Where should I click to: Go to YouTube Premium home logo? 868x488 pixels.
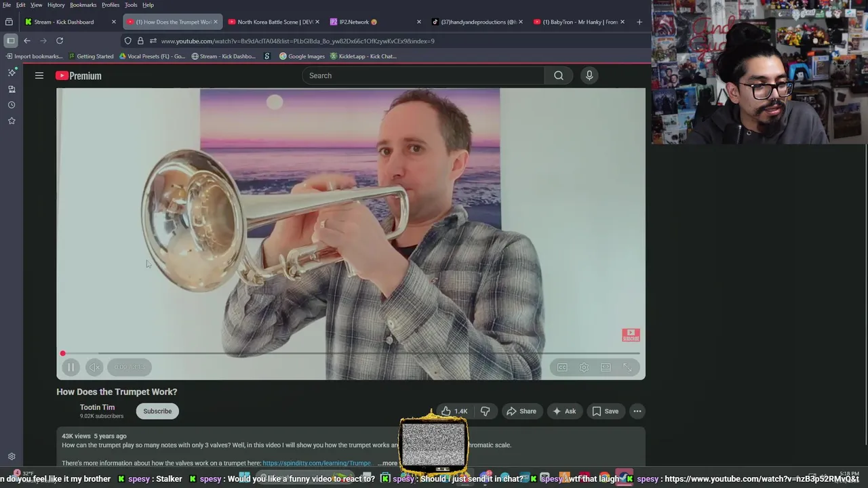tap(79, 76)
